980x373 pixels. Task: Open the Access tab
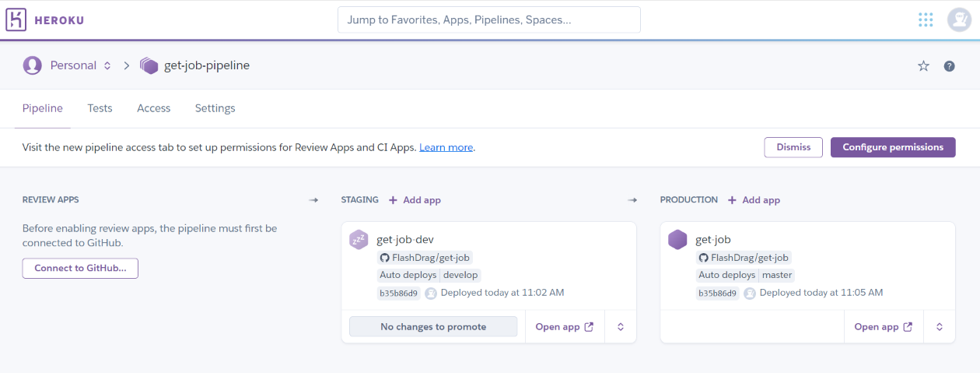coord(153,108)
